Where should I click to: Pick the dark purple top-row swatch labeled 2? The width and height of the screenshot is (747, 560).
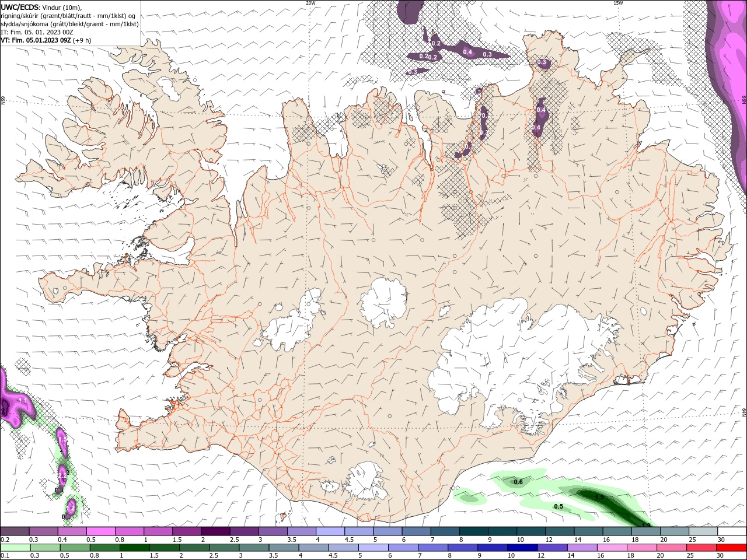pyautogui.click(x=215, y=531)
